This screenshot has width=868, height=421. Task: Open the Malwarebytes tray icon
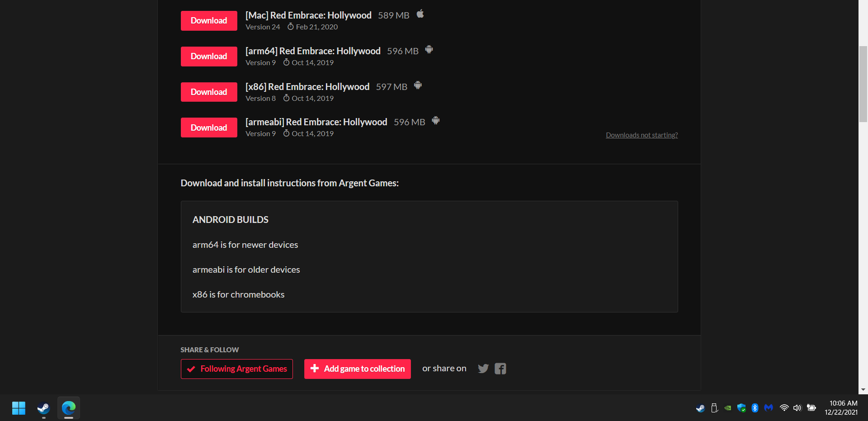pyautogui.click(x=769, y=408)
